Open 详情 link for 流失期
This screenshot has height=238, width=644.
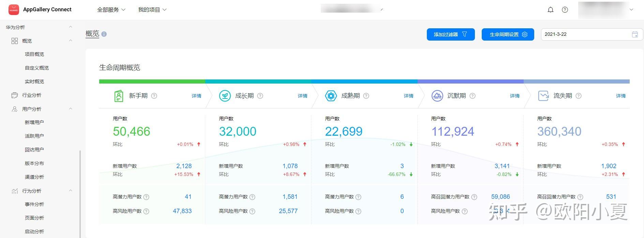[621, 96]
